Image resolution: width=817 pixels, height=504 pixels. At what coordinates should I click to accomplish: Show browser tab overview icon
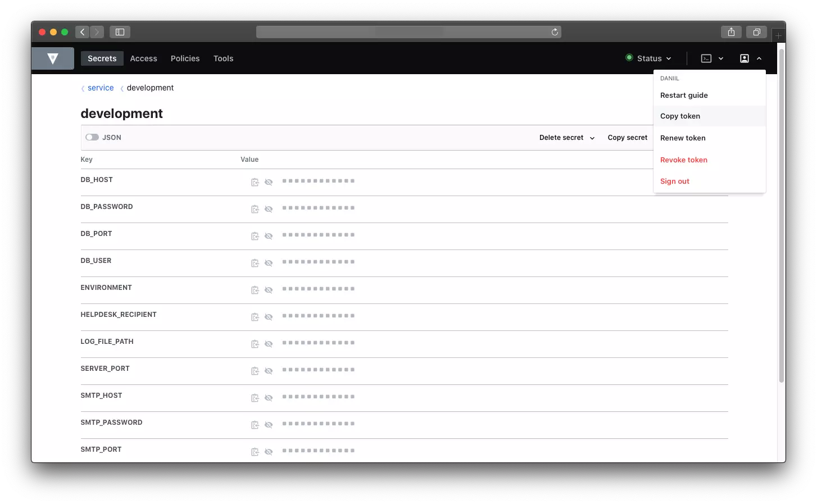click(x=756, y=32)
